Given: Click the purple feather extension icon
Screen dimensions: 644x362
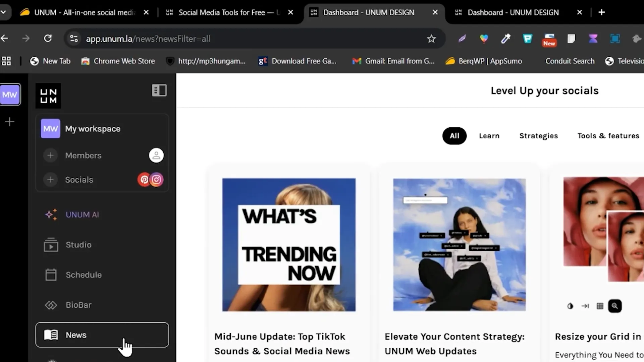Looking at the screenshot, I should (x=462, y=39).
